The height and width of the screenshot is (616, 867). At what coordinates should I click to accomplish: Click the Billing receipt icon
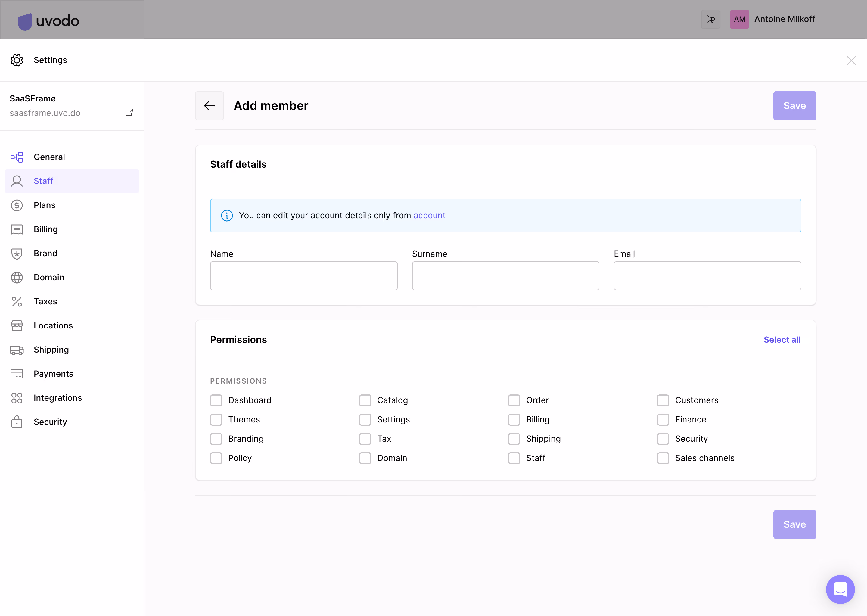point(17,229)
